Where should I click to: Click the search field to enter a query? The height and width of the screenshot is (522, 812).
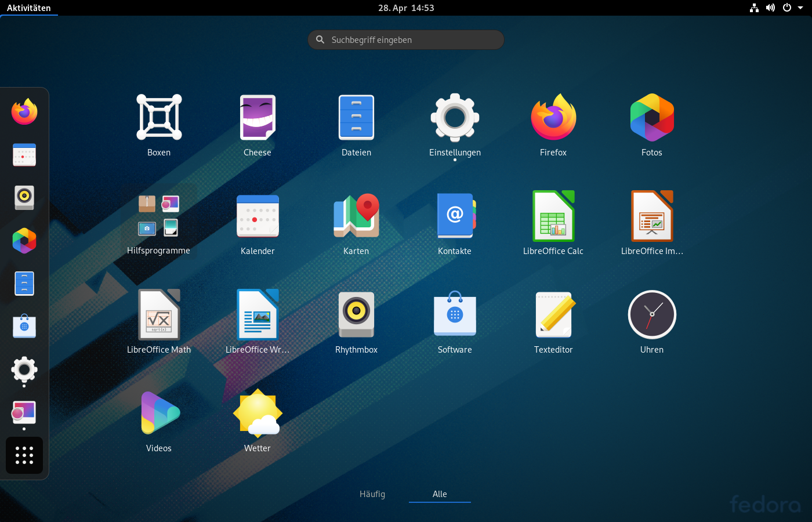pyautogui.click(x=405, y=39)
